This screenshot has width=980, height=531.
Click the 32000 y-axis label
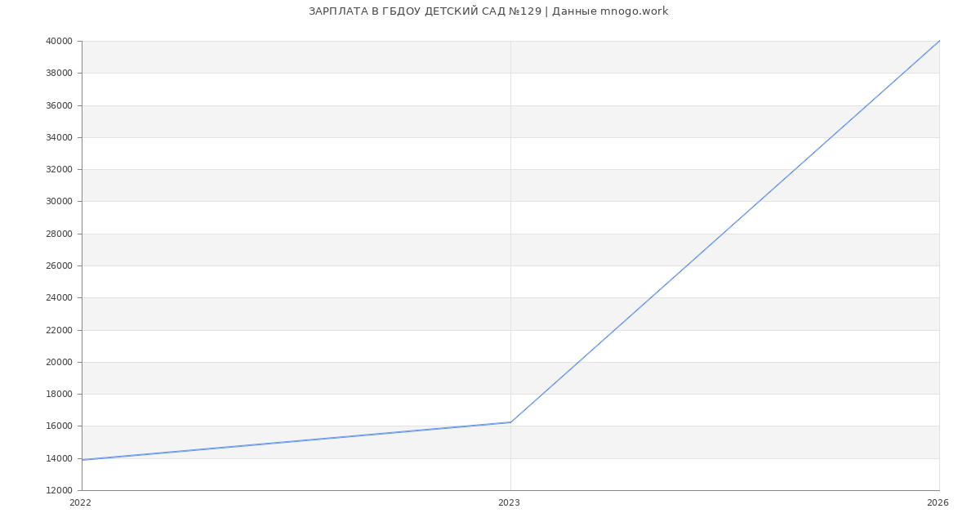coord(60,169)
